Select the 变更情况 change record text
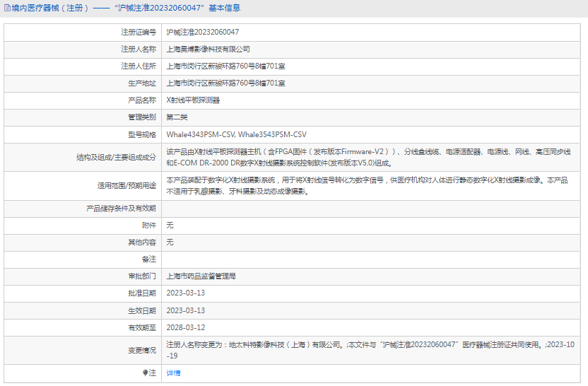Image resolution: width=588 pixels, height=386 pixels. point(370,351)
